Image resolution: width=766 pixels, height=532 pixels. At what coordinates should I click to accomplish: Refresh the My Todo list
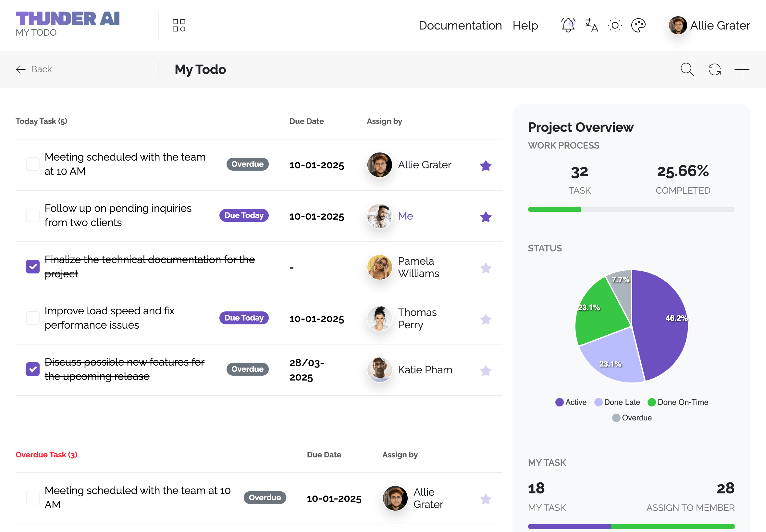coord(714,69)
